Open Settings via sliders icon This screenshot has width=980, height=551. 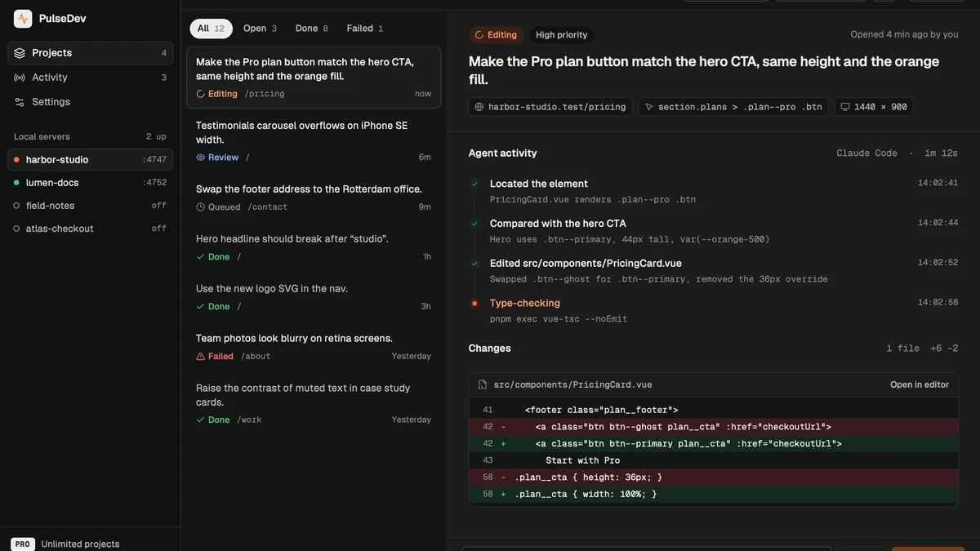20,102
